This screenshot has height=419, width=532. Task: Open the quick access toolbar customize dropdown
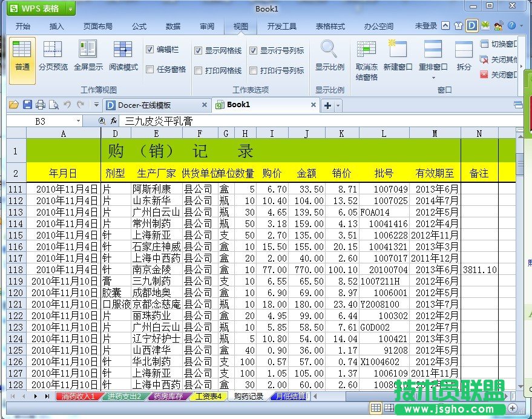[97, 105]
